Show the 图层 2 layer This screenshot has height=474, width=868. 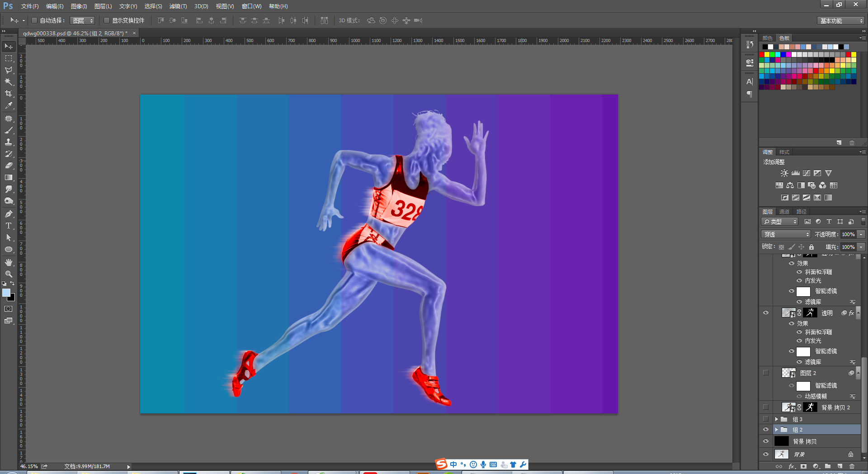tap(766, 373)
